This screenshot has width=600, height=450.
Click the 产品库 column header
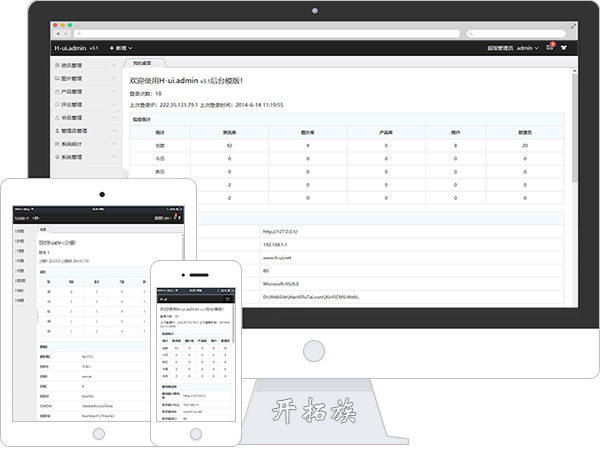coord(386,132)
